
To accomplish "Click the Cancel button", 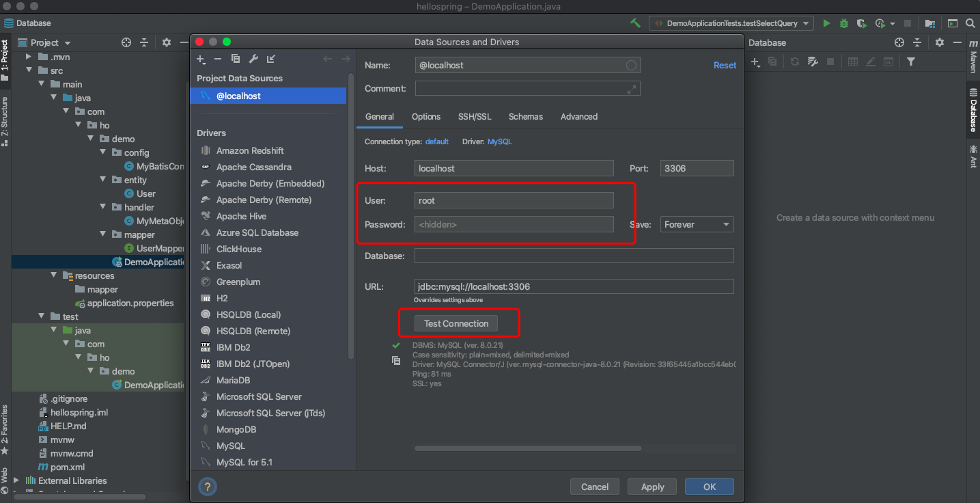I will coord(595,487).
